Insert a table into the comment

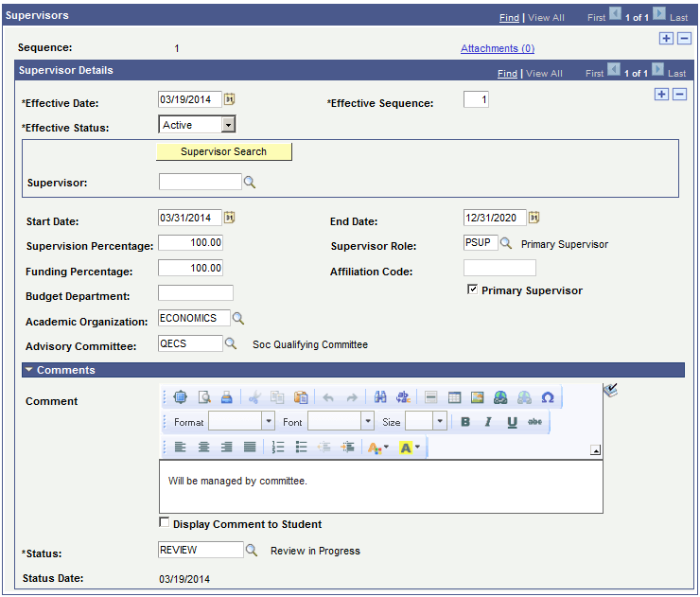[454, 397]
